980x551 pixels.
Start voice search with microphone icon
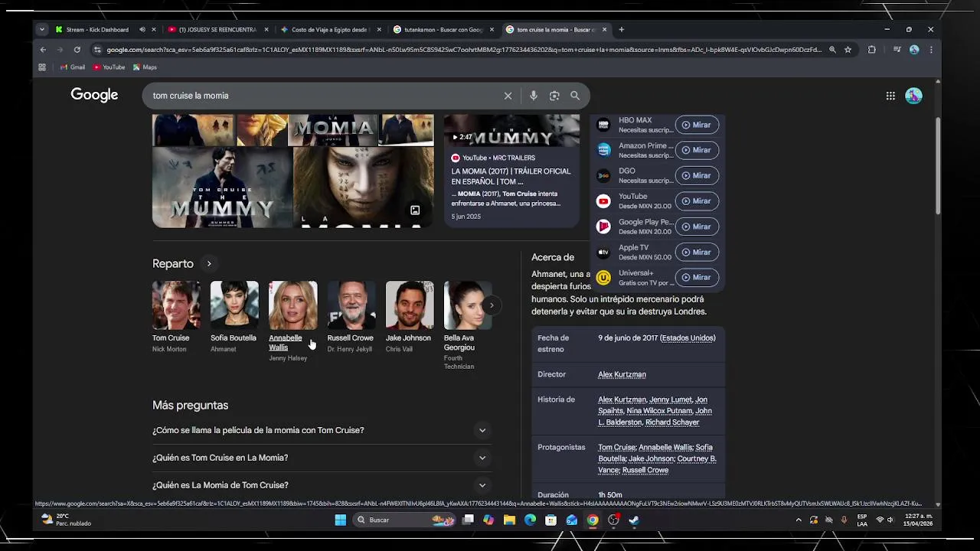534,96
